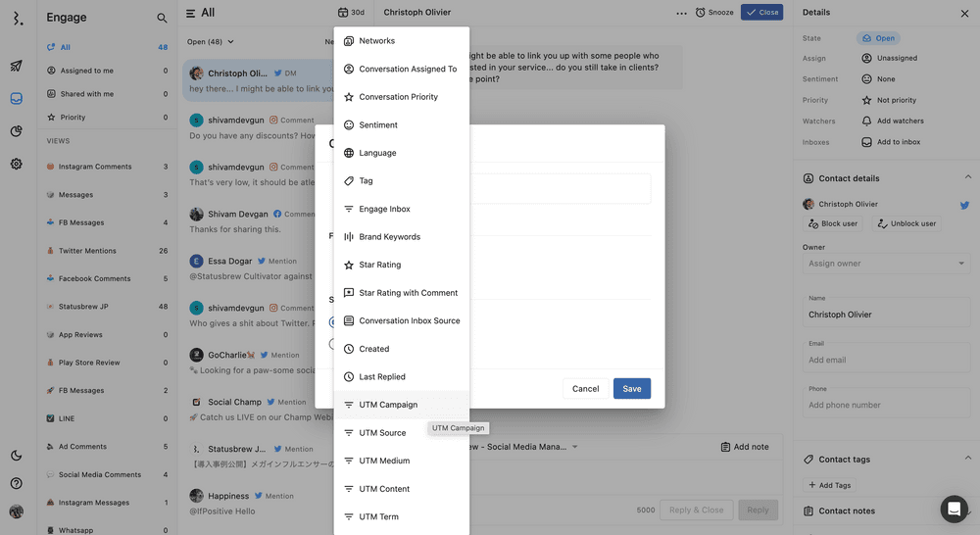
Task: Expand the Open (48) status dropdown
Action: pos(211,42)
